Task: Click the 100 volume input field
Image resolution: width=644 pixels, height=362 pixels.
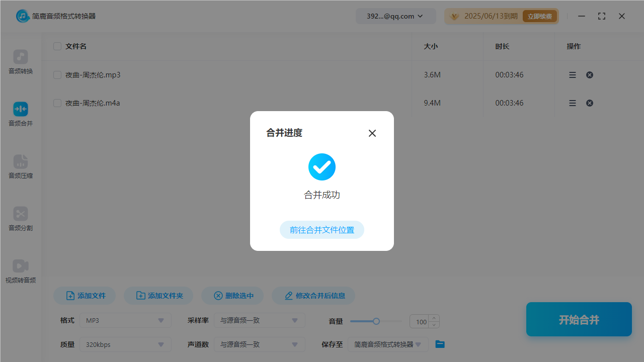Action: (x=421, y=321)
